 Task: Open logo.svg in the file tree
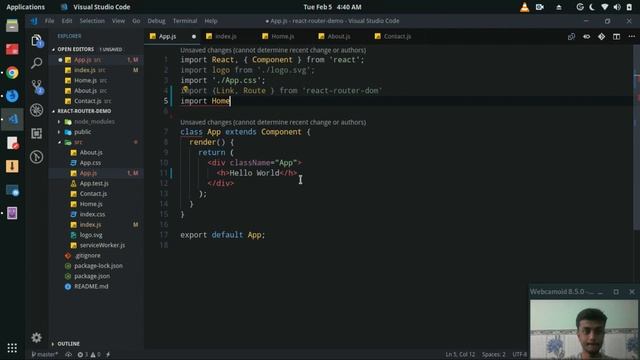(91, 235)
